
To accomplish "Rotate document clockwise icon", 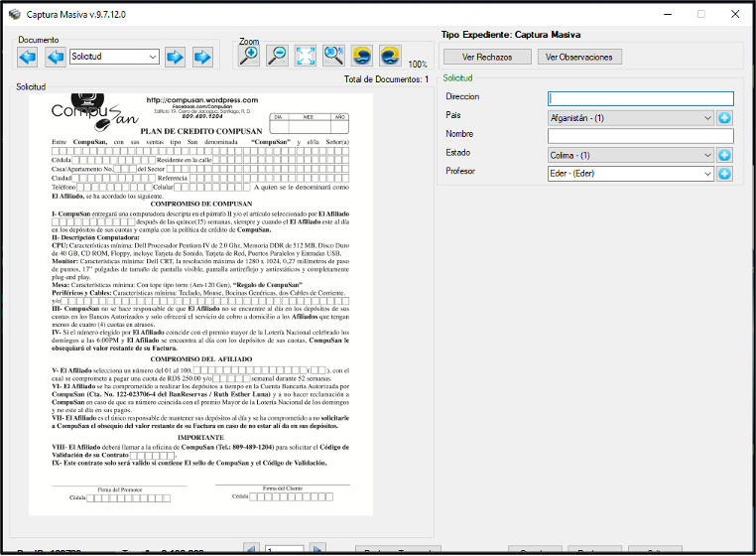I will point(392,57).
